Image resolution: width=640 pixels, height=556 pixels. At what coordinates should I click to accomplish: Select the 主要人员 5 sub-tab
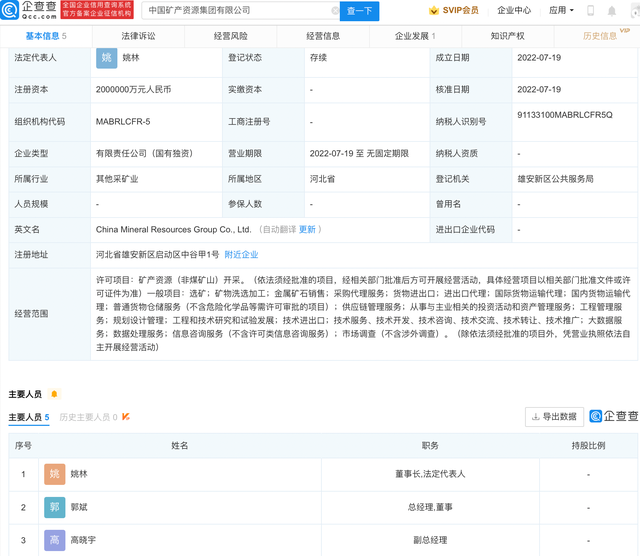[x=29, y=417]
